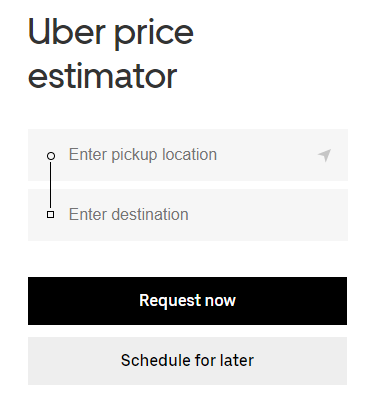Screen dimensions: 378x398
Task: Click empty space right of "Enter destination"
Action: tap(267, 215)
